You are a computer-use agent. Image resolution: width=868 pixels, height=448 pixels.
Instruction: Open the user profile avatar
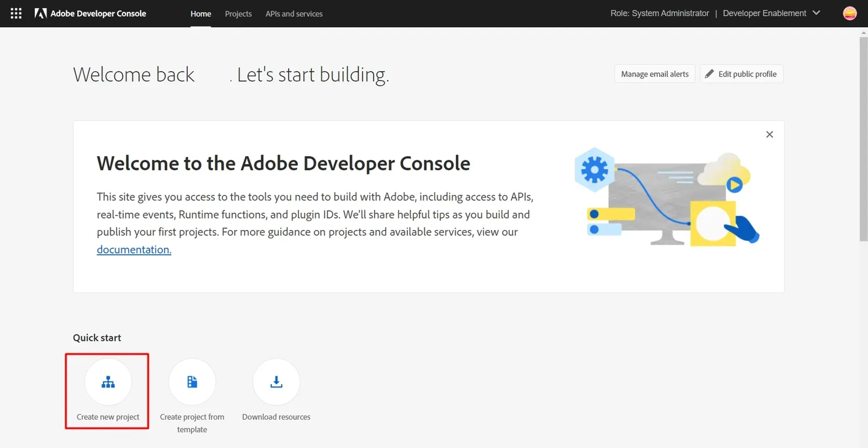click(x=850, y=13)
